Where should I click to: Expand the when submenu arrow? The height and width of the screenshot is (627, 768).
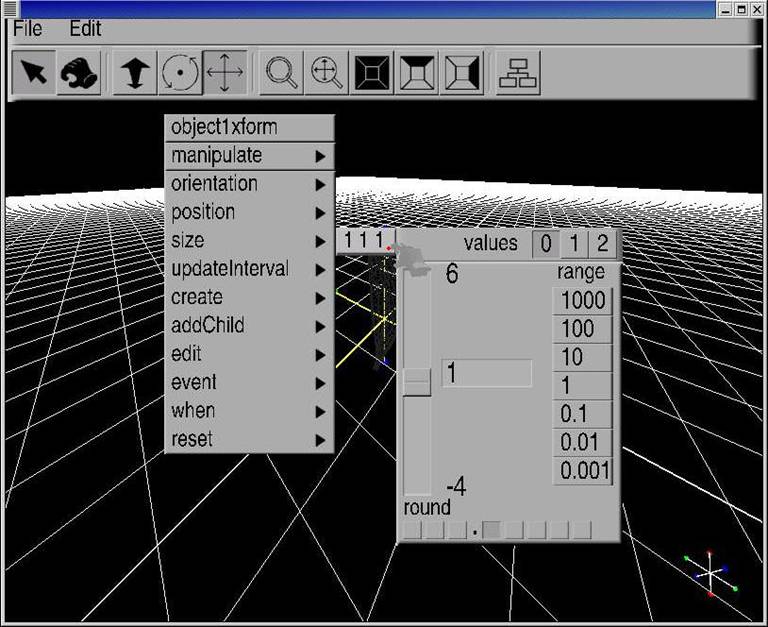pyautogui.click(x=320, y=412)
